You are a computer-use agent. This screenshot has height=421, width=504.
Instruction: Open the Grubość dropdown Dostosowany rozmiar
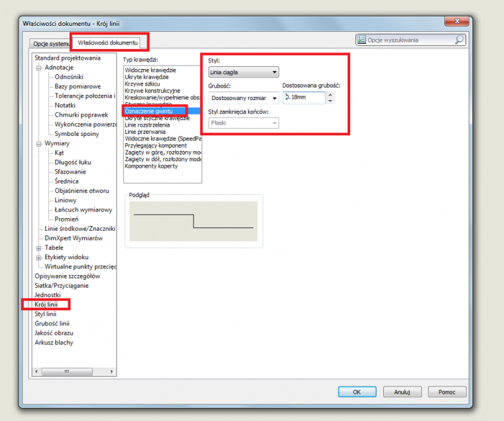pyautogui.click(x=243, y=97)
